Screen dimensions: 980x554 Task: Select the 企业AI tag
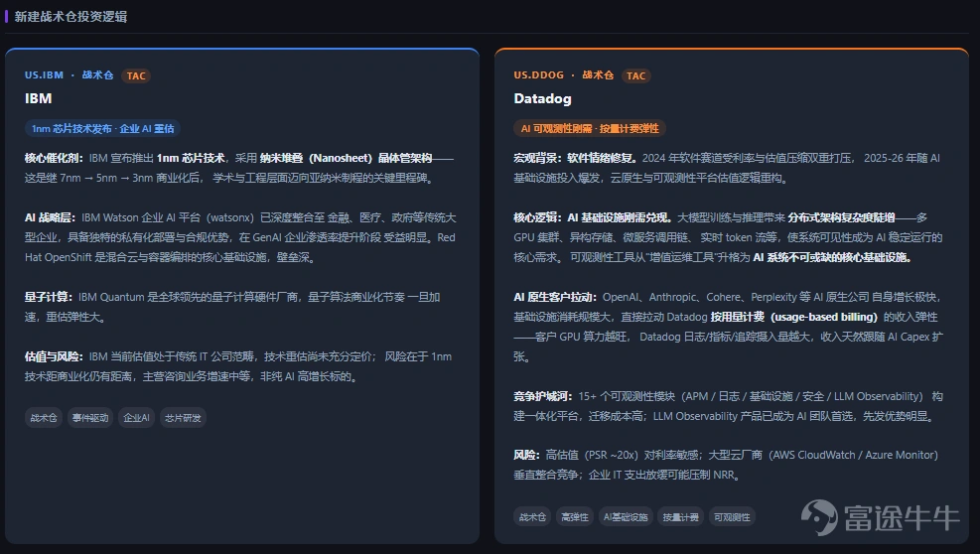coord(136,418)
